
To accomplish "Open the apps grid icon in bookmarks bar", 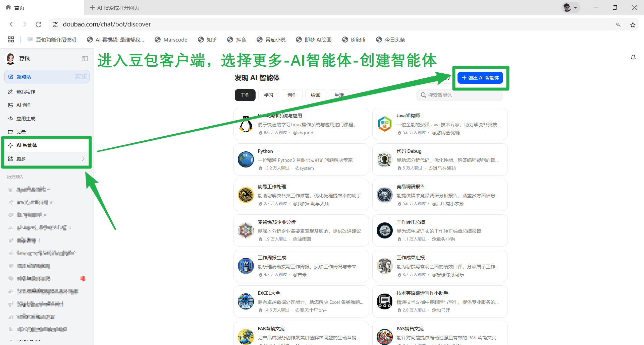I will tap(11, 40).
